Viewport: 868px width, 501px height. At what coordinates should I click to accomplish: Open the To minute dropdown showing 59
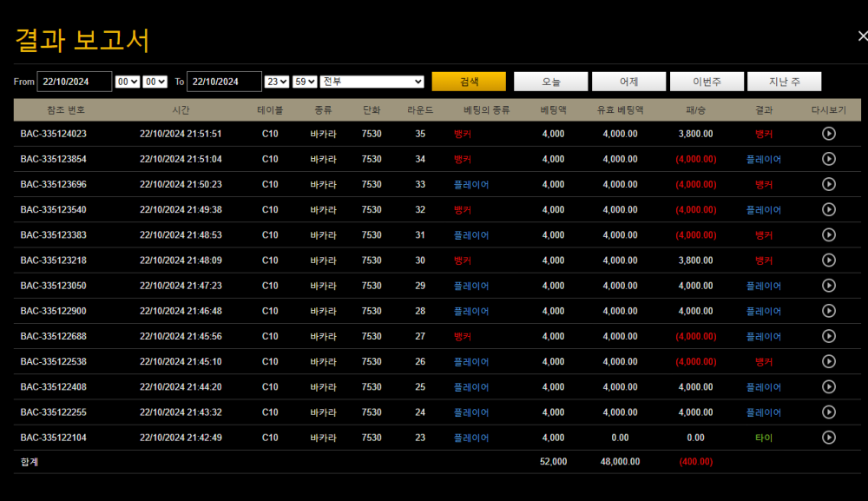[x=305, y=82]
